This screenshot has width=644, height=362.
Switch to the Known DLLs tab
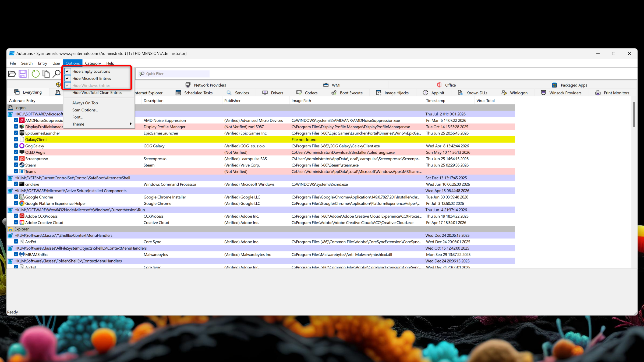pos(473,93)
